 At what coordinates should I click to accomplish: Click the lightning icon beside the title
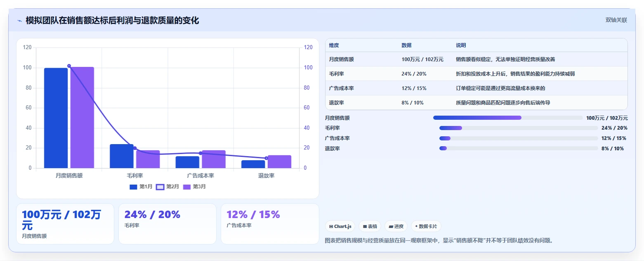point(19,21)
